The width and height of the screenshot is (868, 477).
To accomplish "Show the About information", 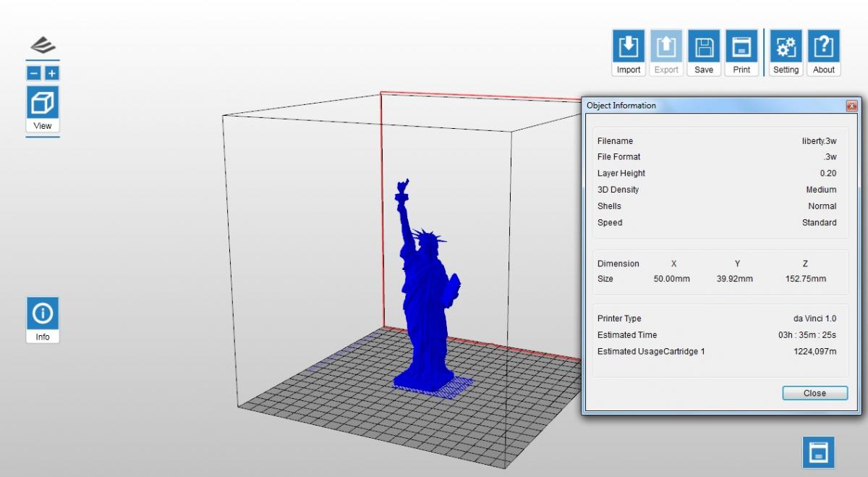I will pos(824,53).
